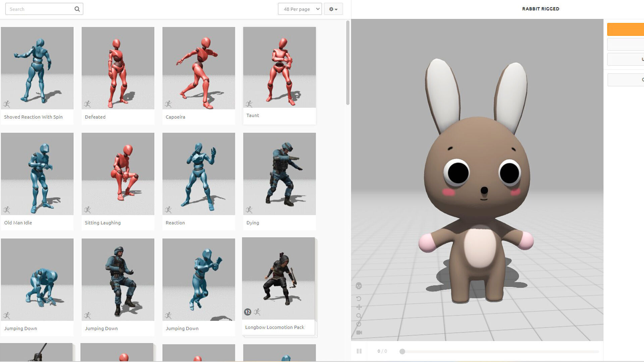This screenshot has height=362, width=644.
Task: Click the Longbow Locomotion Pack label
Action: tap(275, 327)
